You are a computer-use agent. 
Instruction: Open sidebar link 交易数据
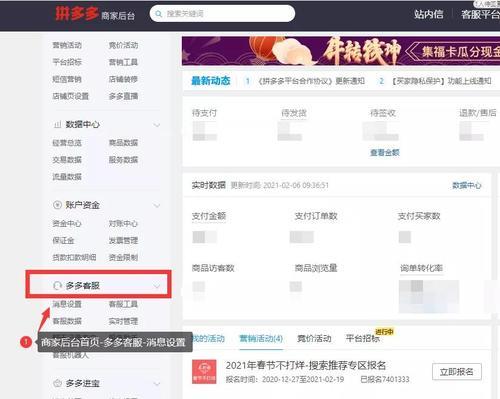[x=67, y=160]
